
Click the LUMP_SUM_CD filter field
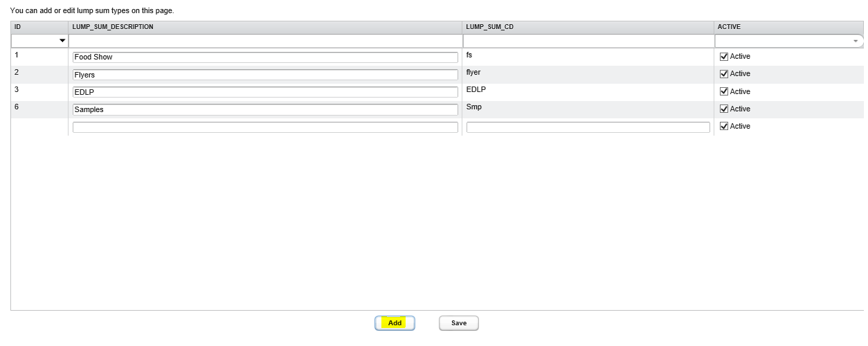(x=588, y=41)
